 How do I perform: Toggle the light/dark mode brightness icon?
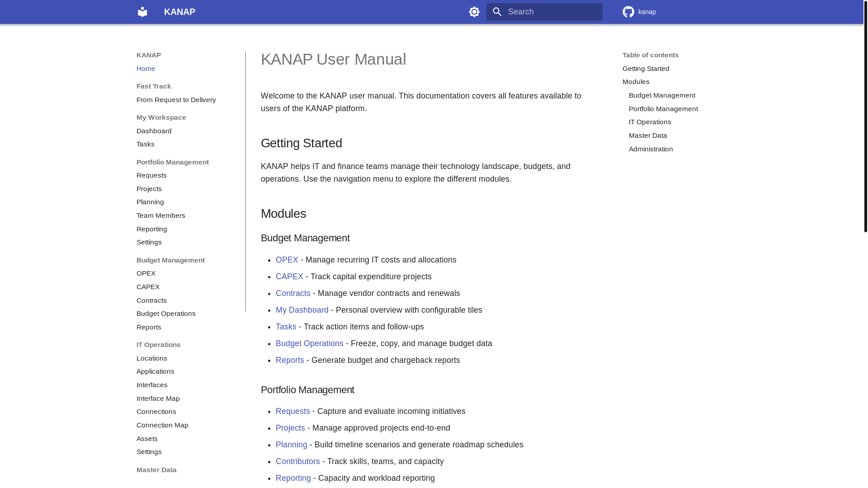click(474, 12)
